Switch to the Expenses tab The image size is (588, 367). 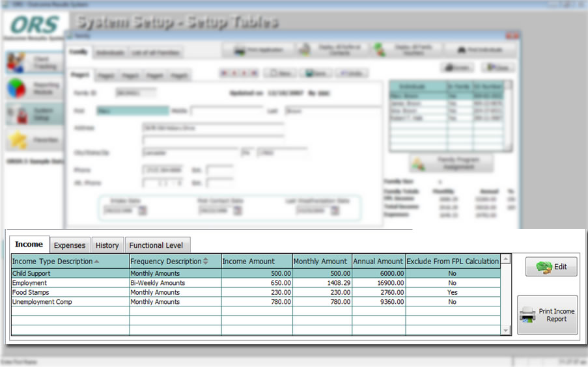[x=70, y=245]
